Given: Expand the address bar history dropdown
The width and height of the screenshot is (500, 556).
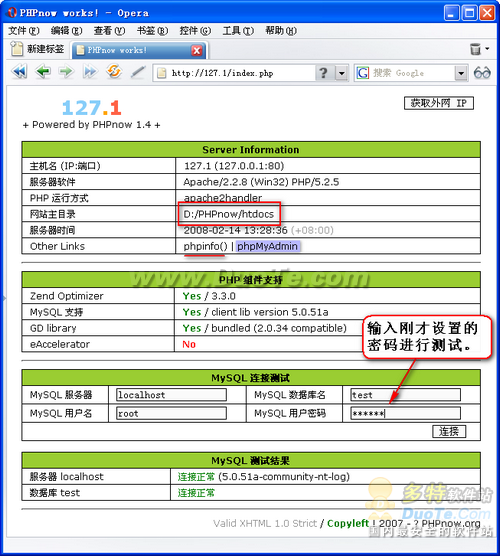Looking at the screenshot, I should [x=341, y=73].
